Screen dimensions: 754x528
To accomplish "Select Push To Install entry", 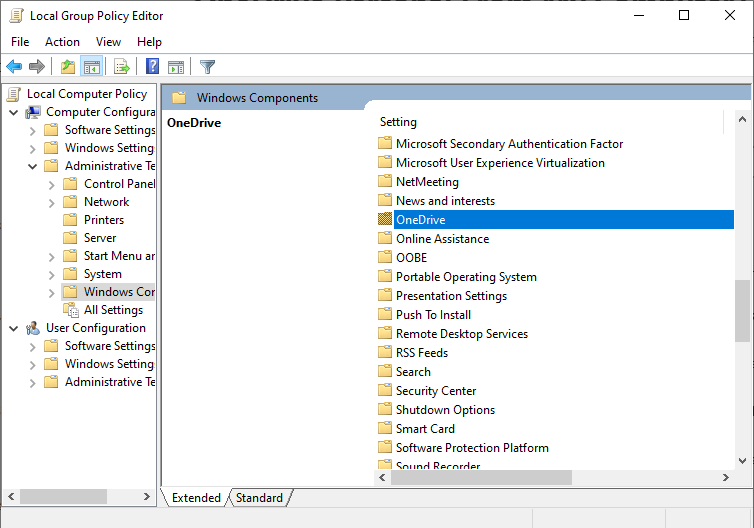I will [433, 314].
